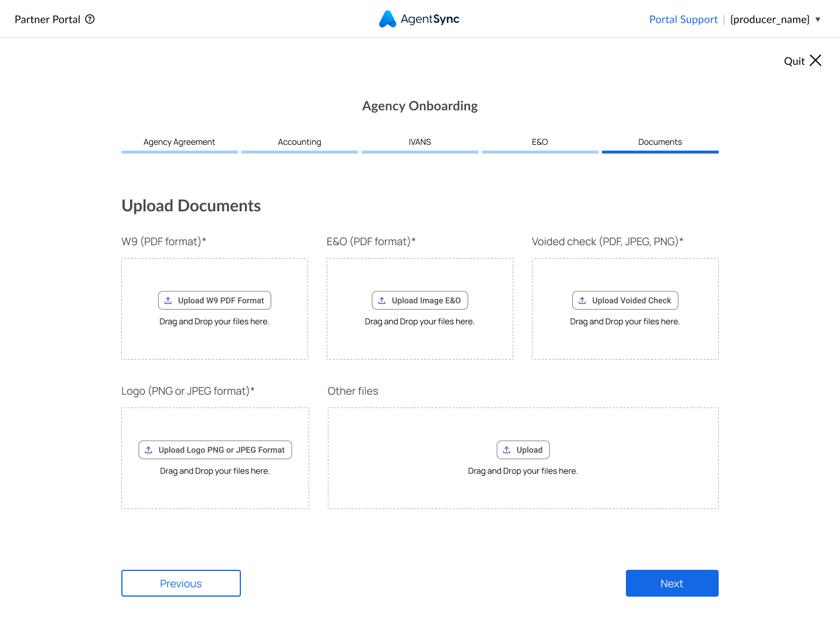Click the help icon beside Partner Portal
The image size is (840, 620).
90,19
